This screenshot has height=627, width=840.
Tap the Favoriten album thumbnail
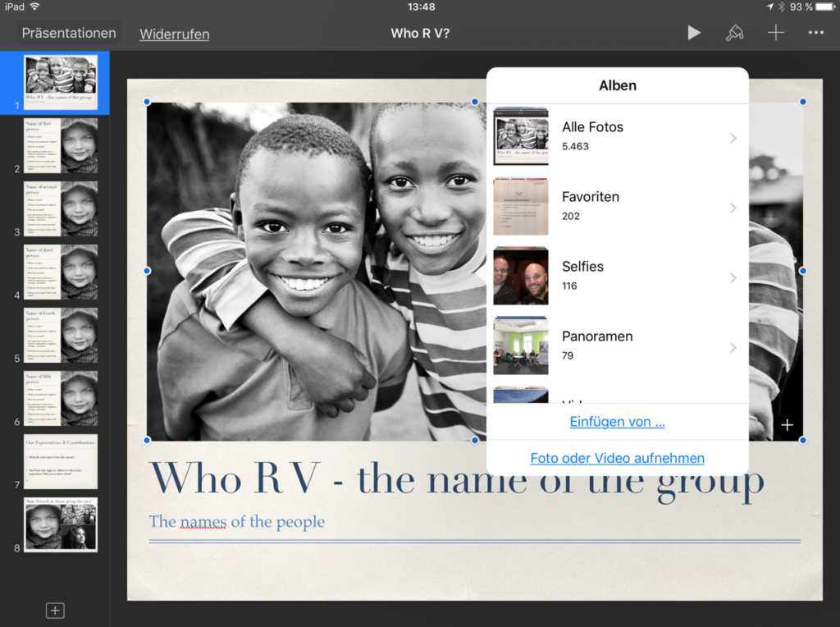(521, 206)
